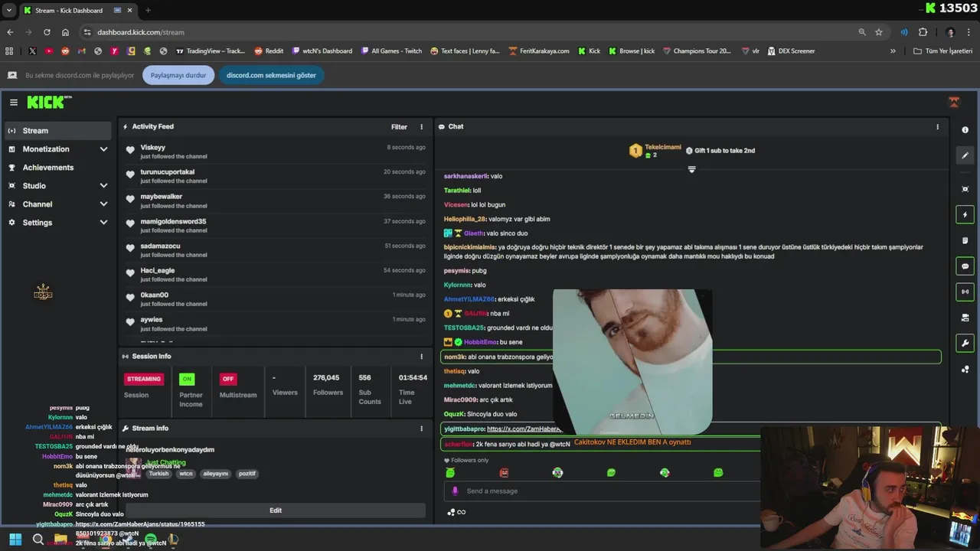The height and width of the screenshot is (551, 980).
Task: Show more bookmarks with the double chevron
Action: pos(893,51)
